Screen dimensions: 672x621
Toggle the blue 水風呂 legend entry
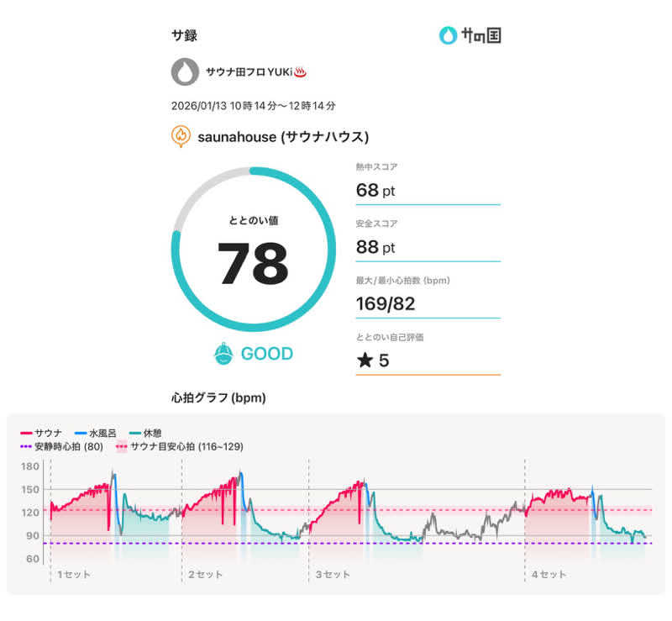(95, 432)
